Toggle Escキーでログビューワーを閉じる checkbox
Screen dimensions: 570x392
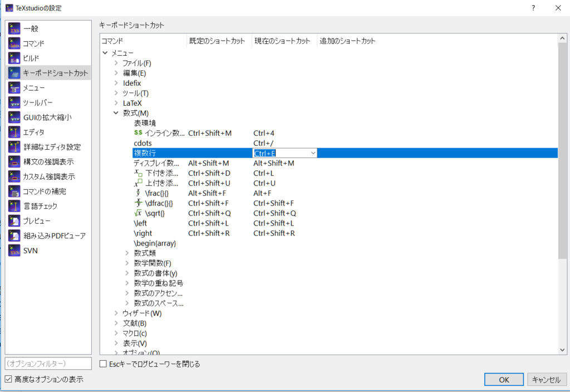pos(103,364)
